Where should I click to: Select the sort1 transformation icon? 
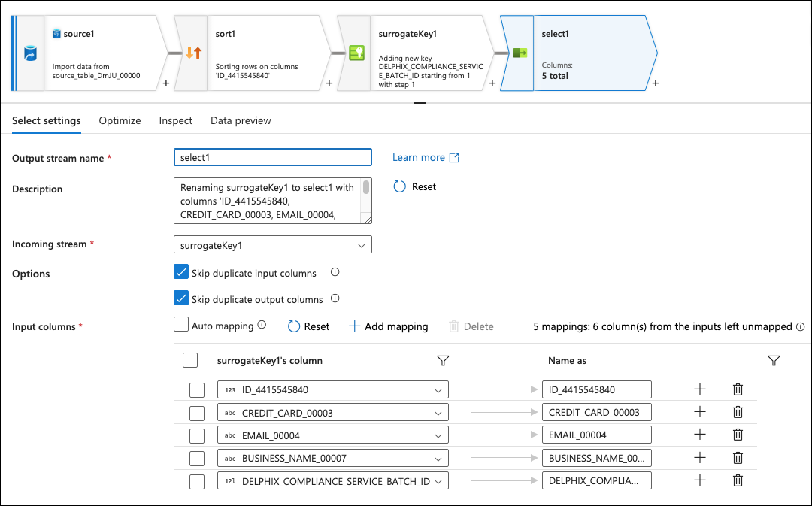pos(193,53)
